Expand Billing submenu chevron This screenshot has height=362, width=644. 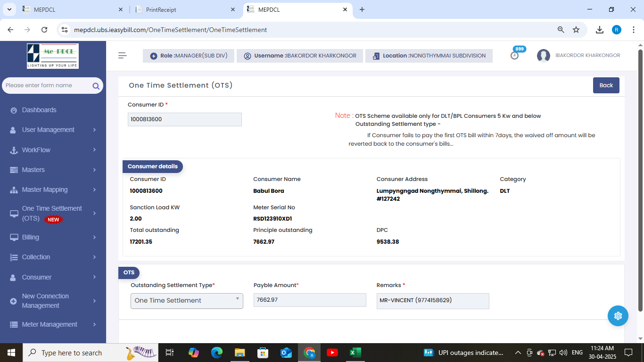pyautogui.click(x=94, y=237)
